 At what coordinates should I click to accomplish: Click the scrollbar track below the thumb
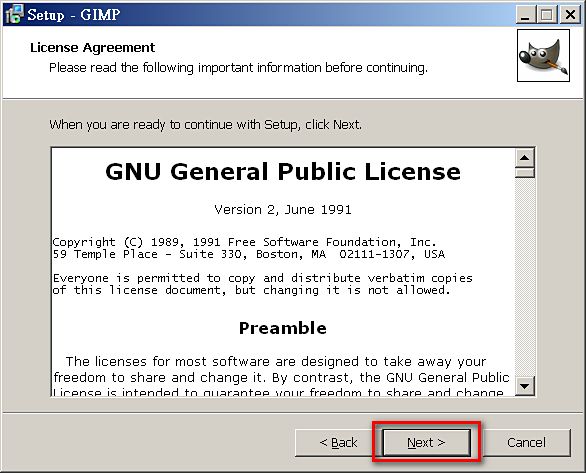coord(524,277)
